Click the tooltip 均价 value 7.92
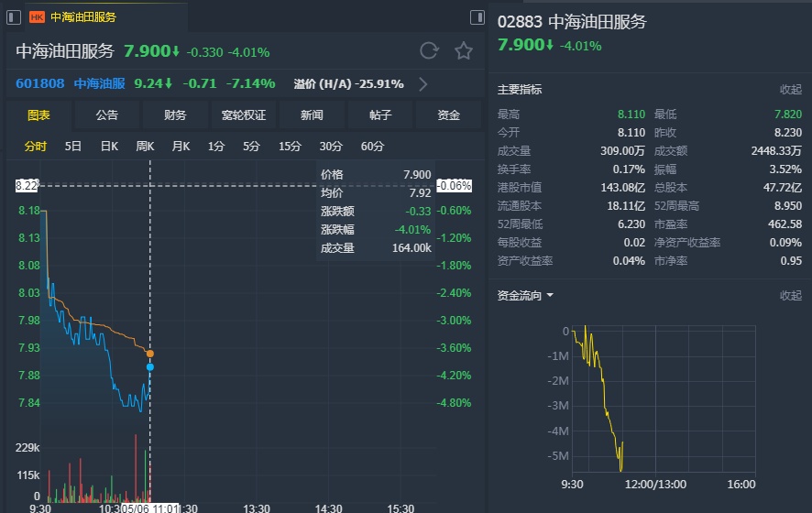Viewport: 812px width, 513px height. tap(420, 193)
